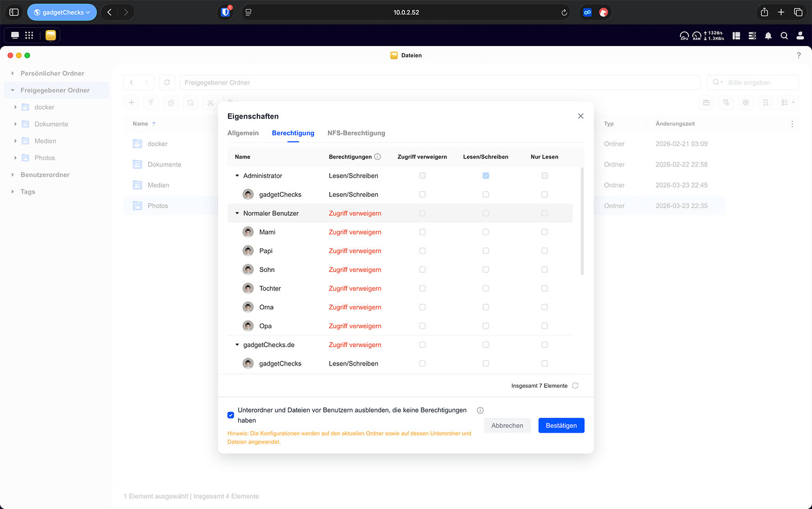Click the notification bell icon

tap(768, 36)
